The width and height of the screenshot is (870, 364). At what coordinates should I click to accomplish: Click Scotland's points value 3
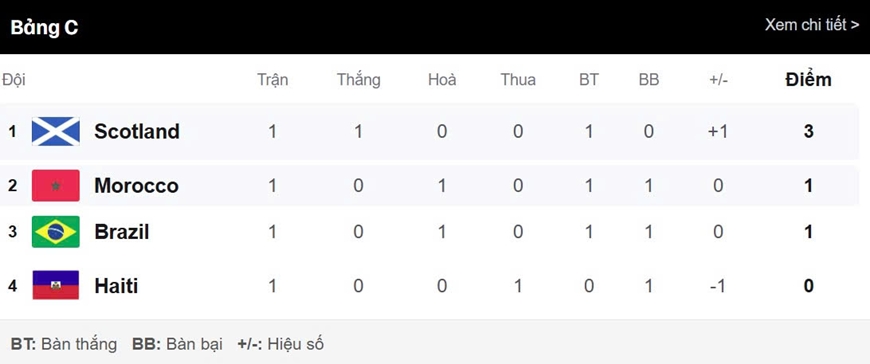click(808, 132)
